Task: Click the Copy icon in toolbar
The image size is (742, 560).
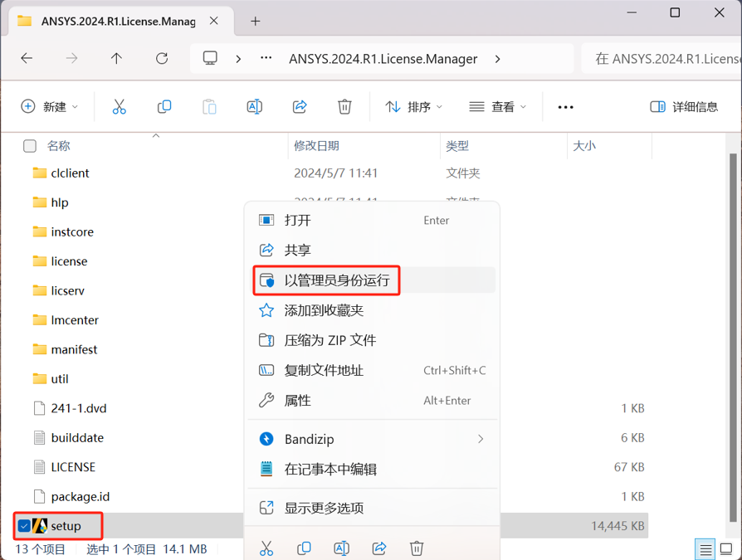Action: click(x=164, y=107)
